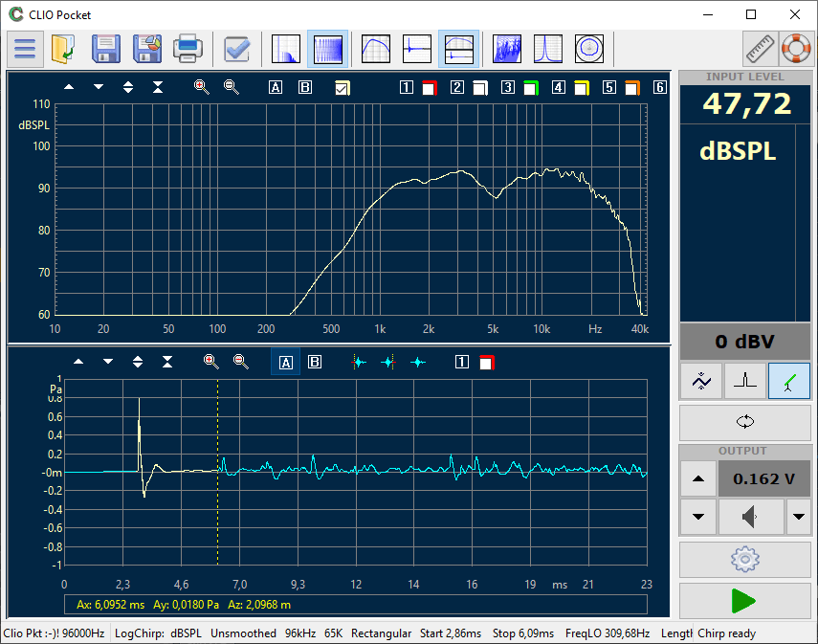Decrease output level with down arrow

click(x=697, y=518)
